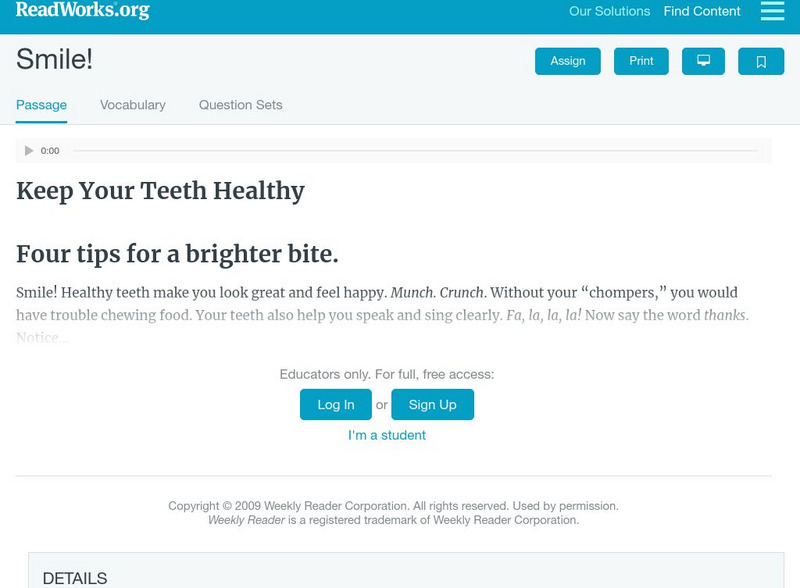Click the ReadWorks.org logo
The height and width of the screenshot is (588, 800).
click(x=83, y=11)
